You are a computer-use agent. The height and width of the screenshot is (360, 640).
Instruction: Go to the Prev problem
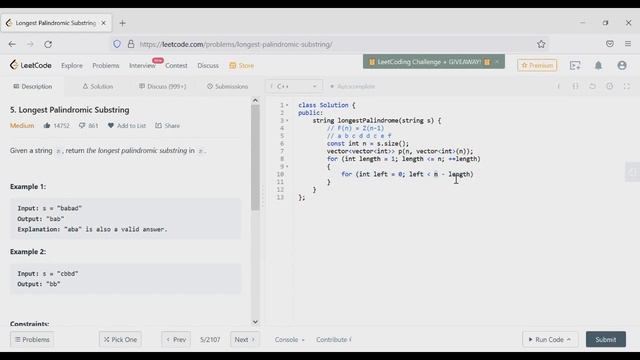tap(176, 340)
